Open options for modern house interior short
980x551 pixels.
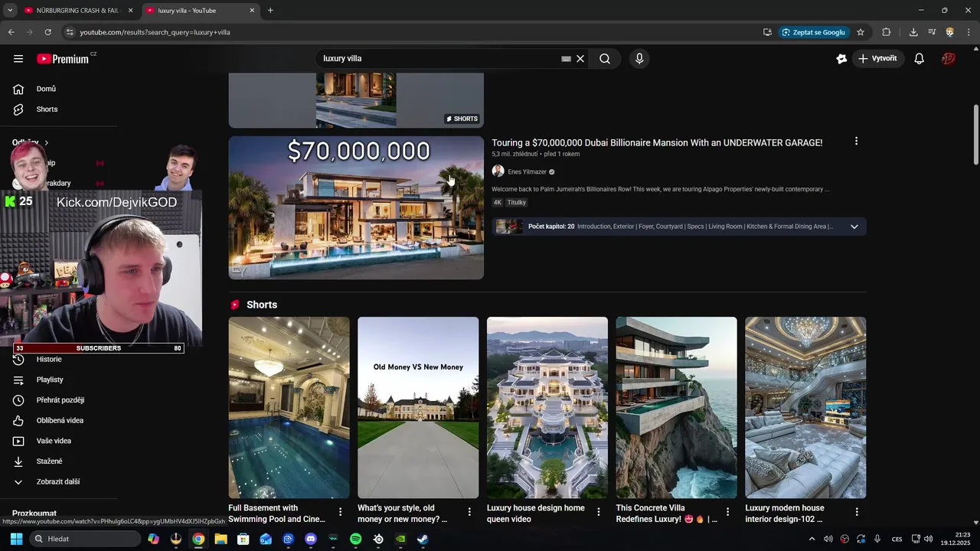857,512
